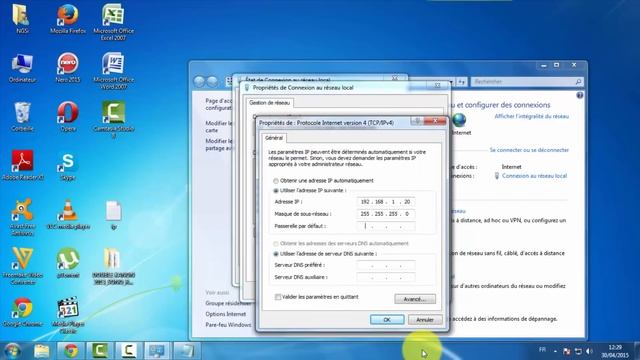The image size is (640, 360).
Task: Switch to Gestion de réseau tab
Action: click(269, 103)
